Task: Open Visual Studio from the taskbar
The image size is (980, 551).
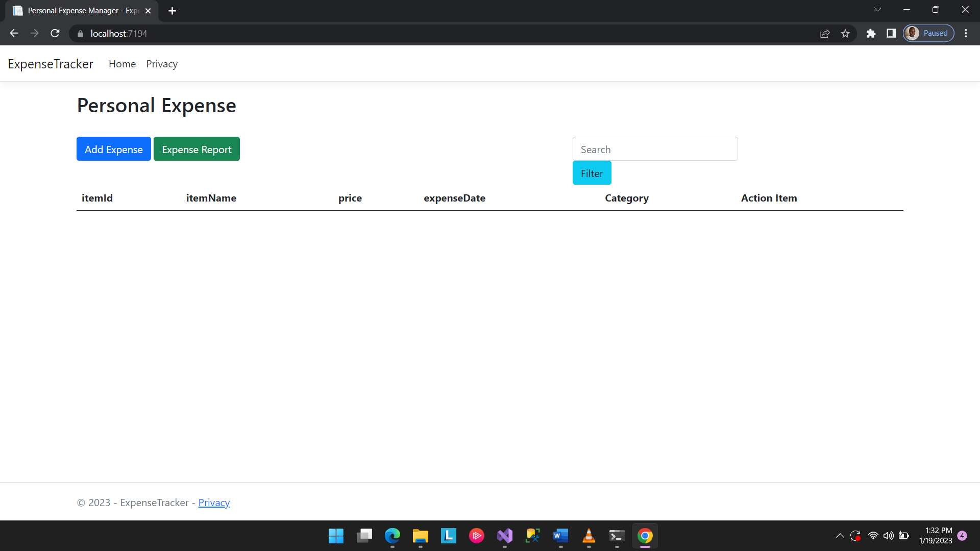Action: [x=504, y=536]
